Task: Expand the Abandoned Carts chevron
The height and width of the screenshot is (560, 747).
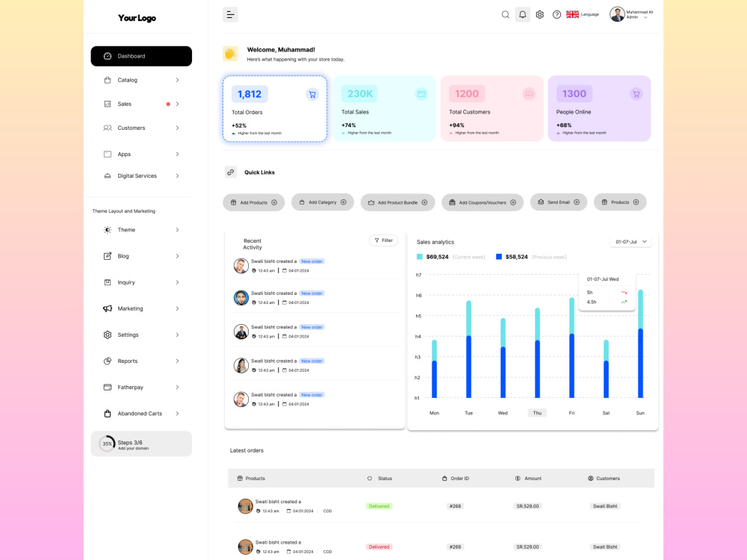Action: click(177, 414)
